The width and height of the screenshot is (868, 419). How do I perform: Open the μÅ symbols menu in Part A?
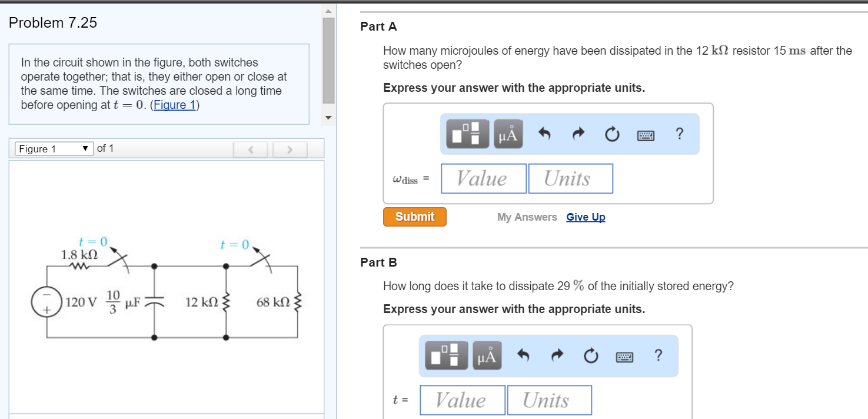tap(509, 134)
